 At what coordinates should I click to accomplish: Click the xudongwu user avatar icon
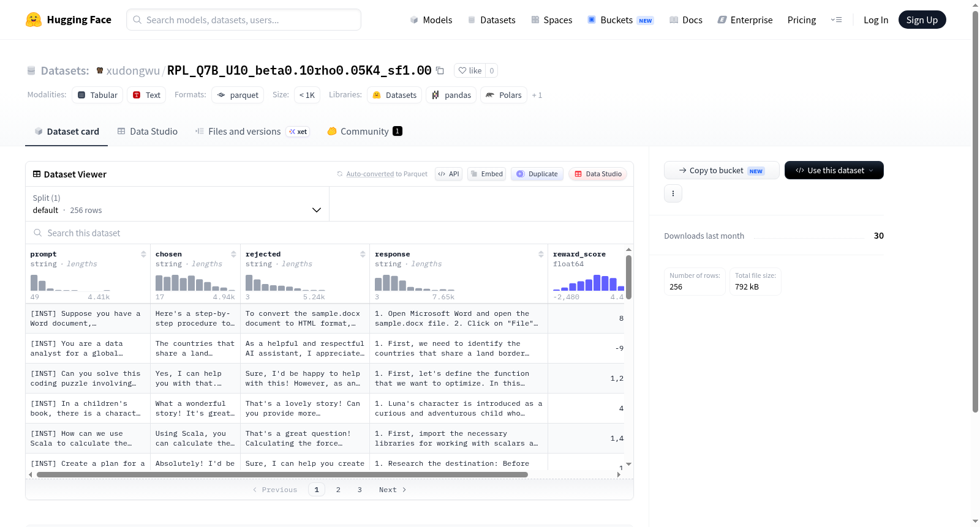pos(100,70)
